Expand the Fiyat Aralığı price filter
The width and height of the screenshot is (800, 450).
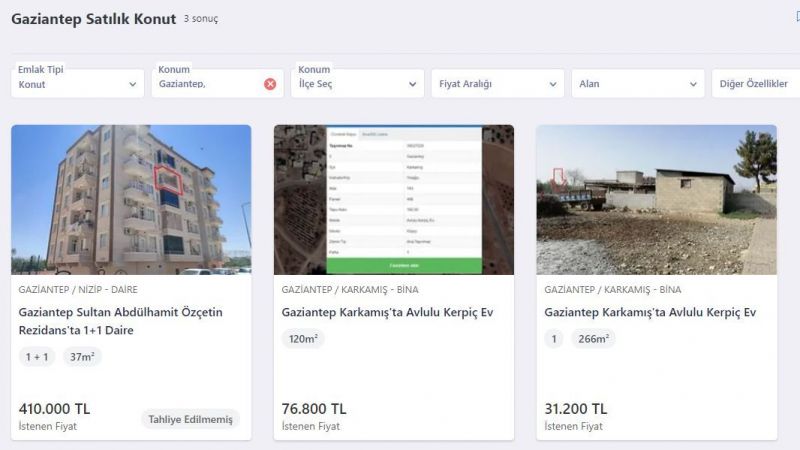(497, 84)
